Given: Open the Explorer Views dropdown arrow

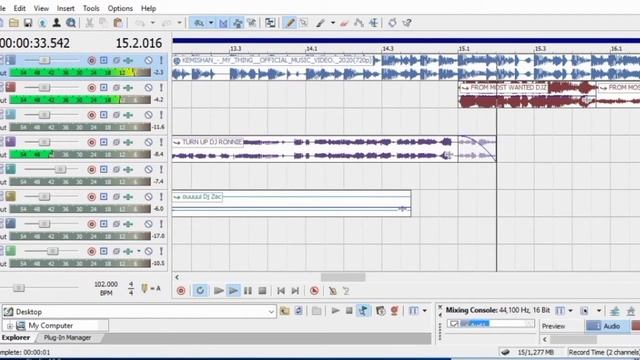Looking at the screenshot, I should pos(424,311).
